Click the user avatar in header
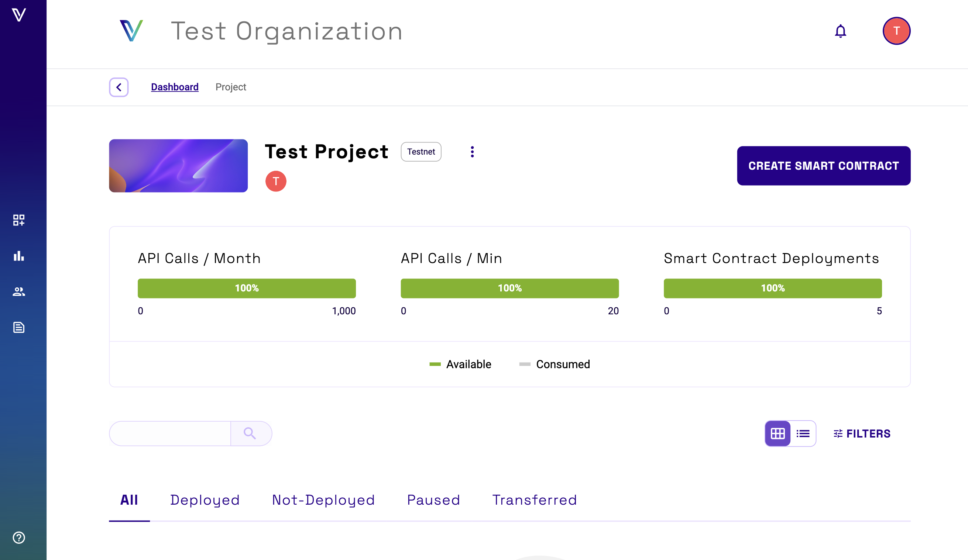The width and height of the screenshot is (968, 560). [896, 31]
